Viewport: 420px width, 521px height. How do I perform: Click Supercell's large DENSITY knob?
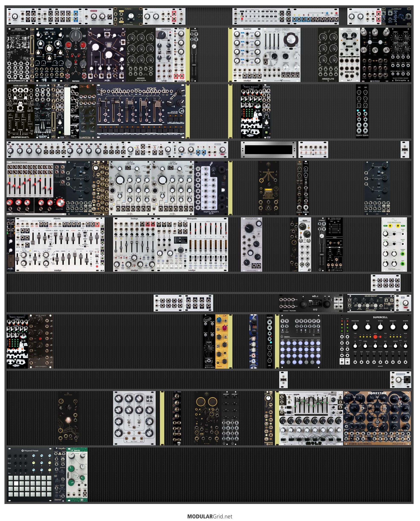click(x=393, y=327)
